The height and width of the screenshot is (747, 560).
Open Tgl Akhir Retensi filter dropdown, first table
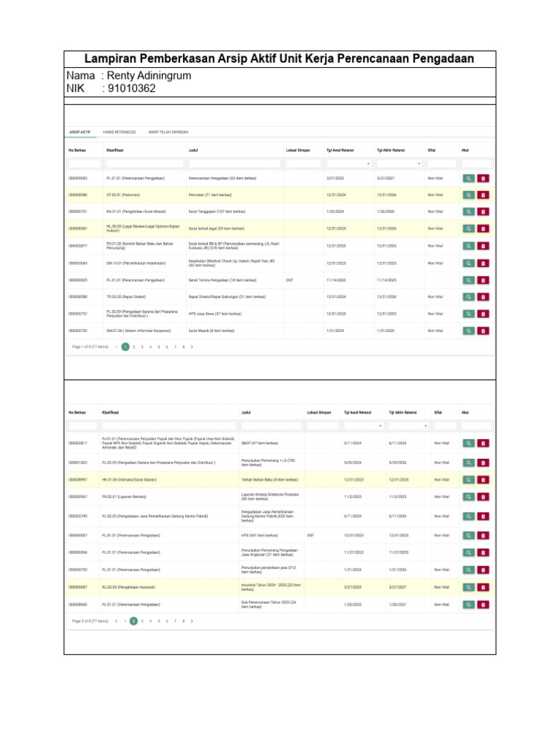tap(399, 163)
